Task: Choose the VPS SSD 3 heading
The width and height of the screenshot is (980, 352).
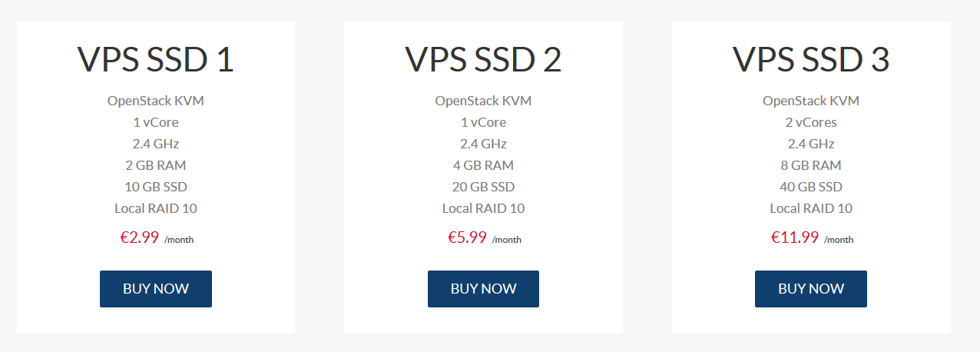Action: 811,60
